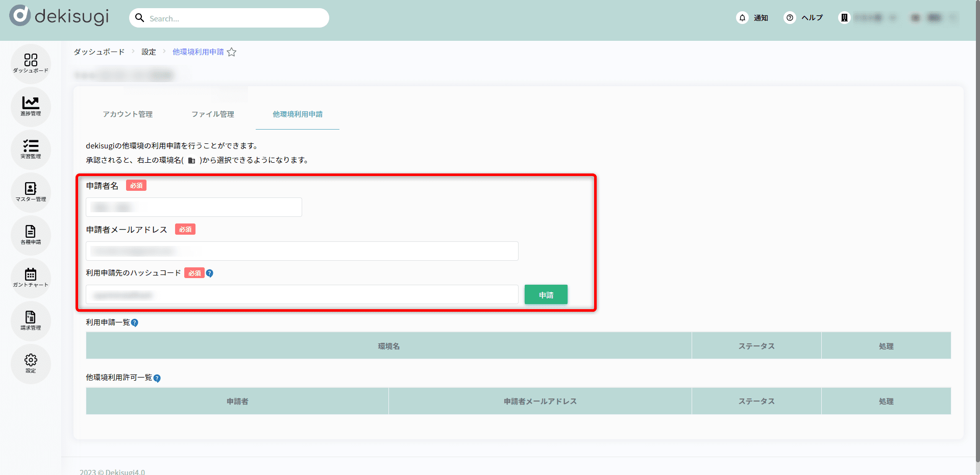Focus the top Search box

click(x=235, y=18)
